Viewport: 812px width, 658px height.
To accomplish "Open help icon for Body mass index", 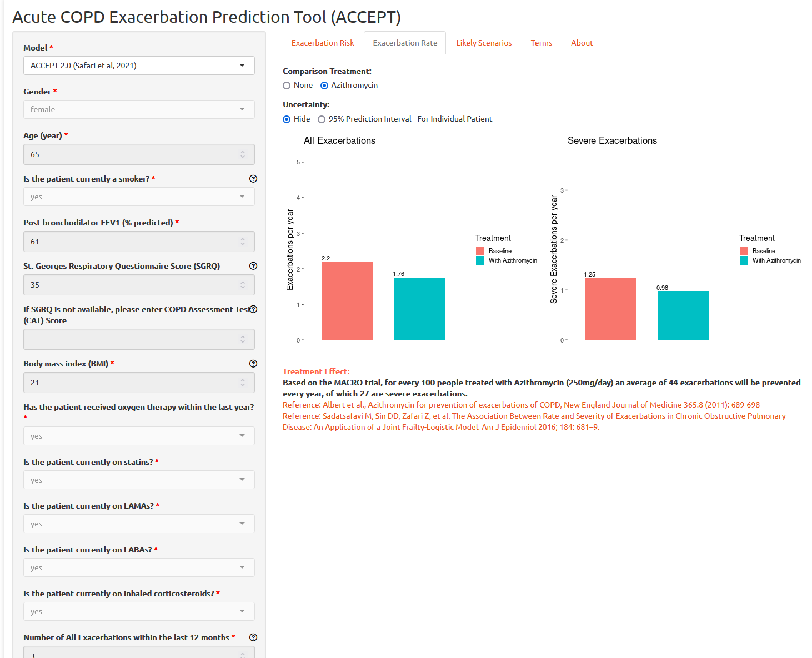I will [x=253, y=364].
